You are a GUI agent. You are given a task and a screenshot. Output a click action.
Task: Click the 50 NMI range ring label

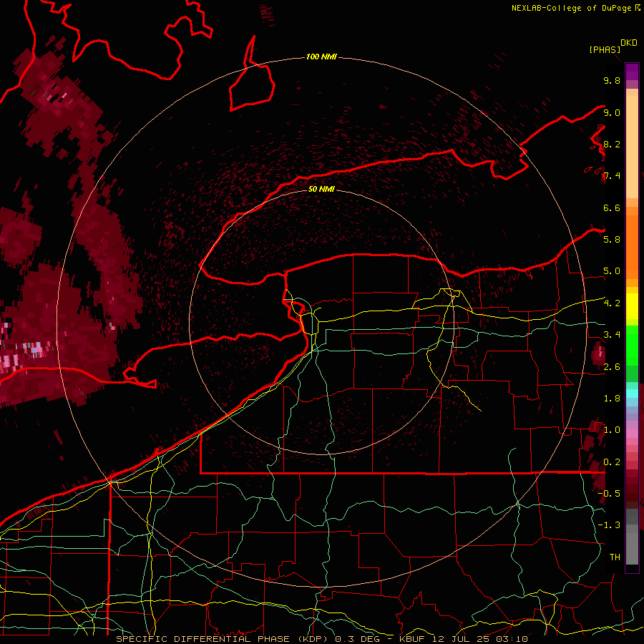coord(321,189)
